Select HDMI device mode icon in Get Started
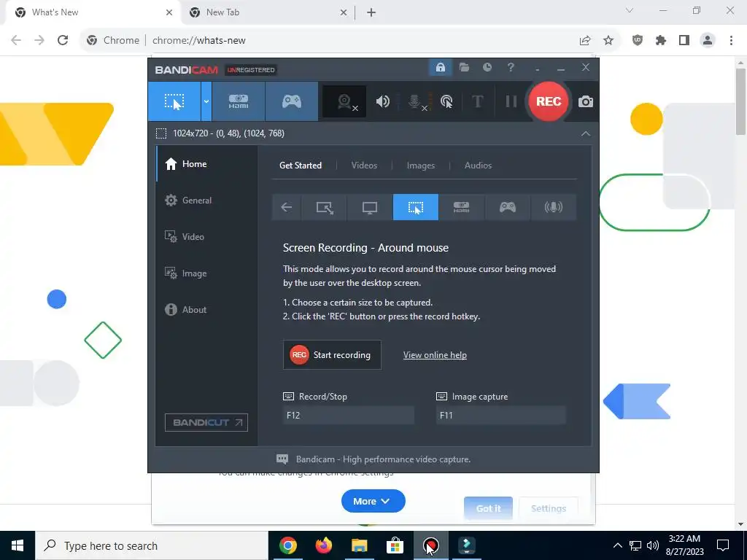 coord(461,207)
